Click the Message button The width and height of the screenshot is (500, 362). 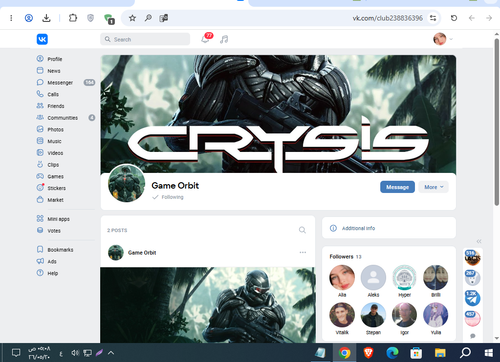point(397,187)
